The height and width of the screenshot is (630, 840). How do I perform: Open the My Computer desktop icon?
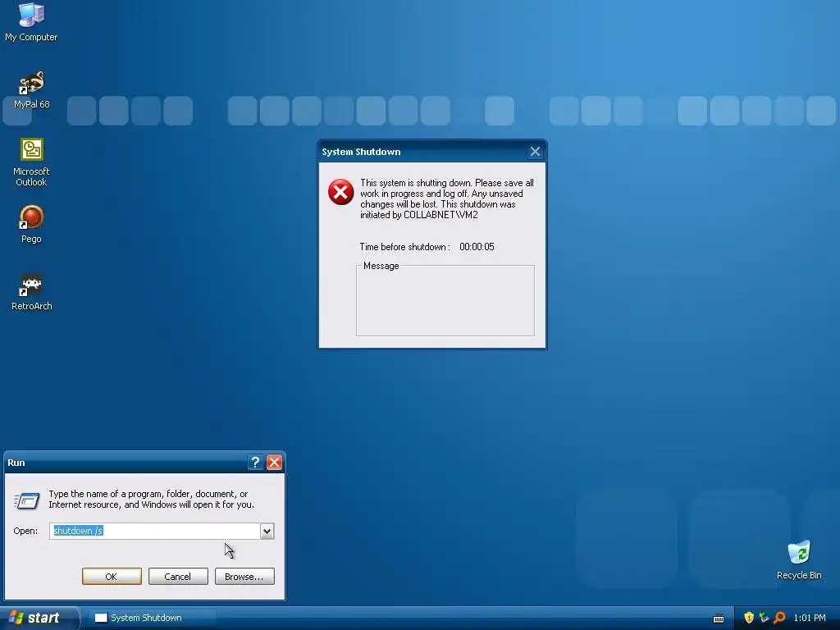pyautogui.click(x=31, y=22)
